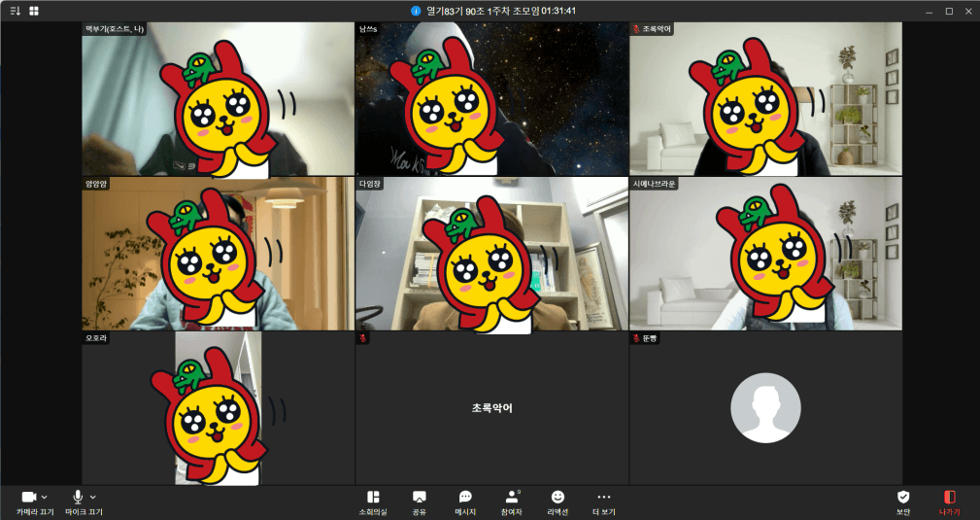The height and width of the screenshot is (520, 980).
Task: Click the leave meeting button (나가기)
Action: [949, 502]
